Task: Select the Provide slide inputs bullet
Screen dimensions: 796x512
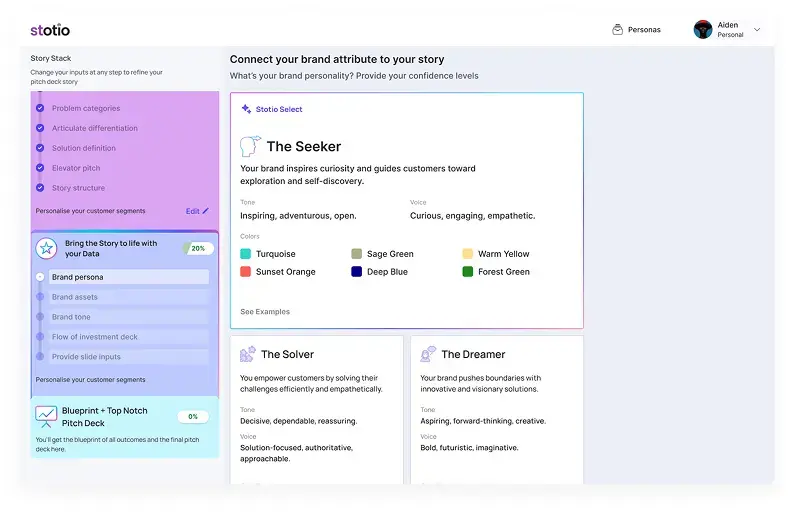Action: click(40, 356)
